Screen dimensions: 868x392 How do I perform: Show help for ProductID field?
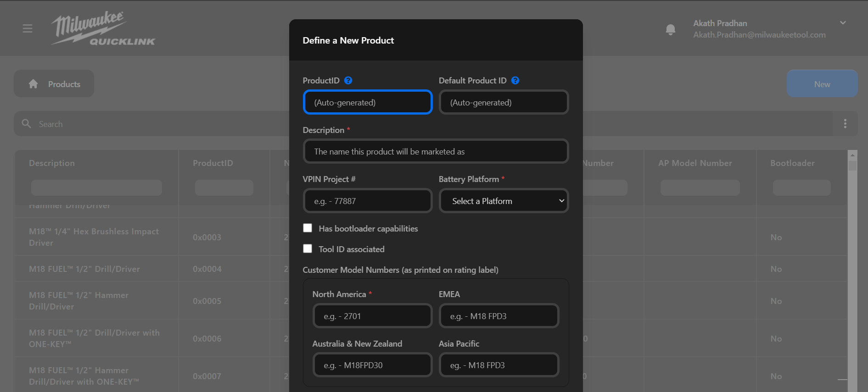point(348,81)
